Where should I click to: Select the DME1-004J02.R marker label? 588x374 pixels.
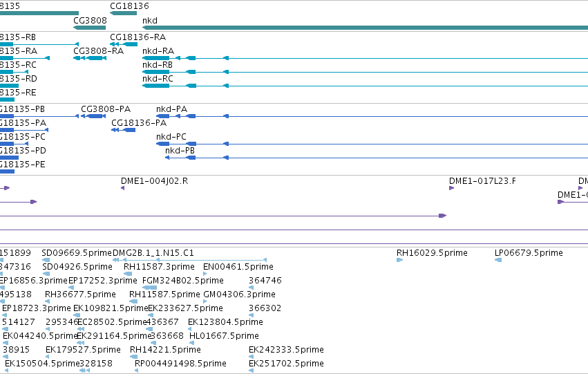[154, 181]
